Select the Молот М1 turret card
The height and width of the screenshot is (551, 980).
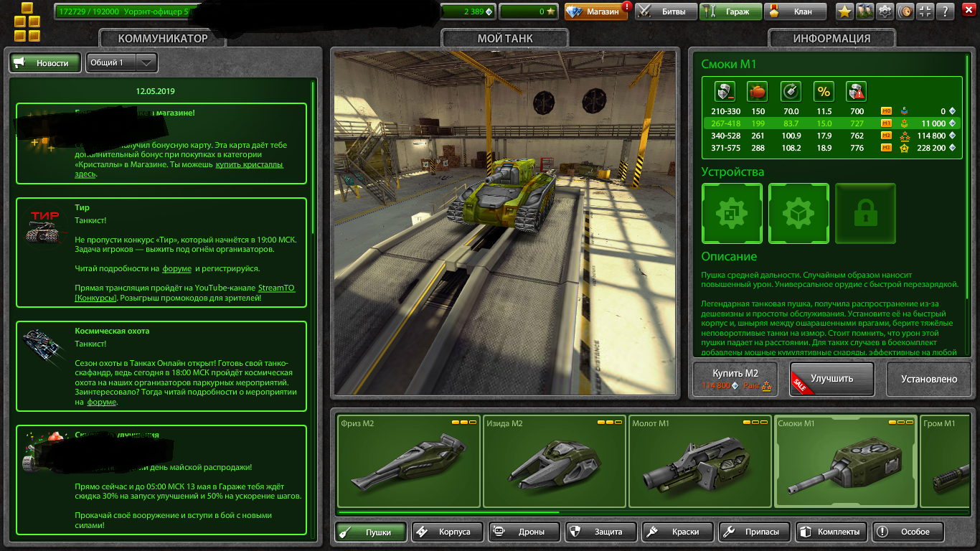pos(699,461)
